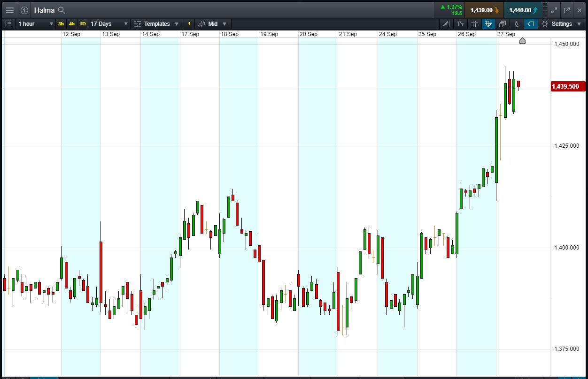588x379 pixels.
Task: Open the technical indicators tool icon
Action: pyautogui.click(x=446, y=24)
